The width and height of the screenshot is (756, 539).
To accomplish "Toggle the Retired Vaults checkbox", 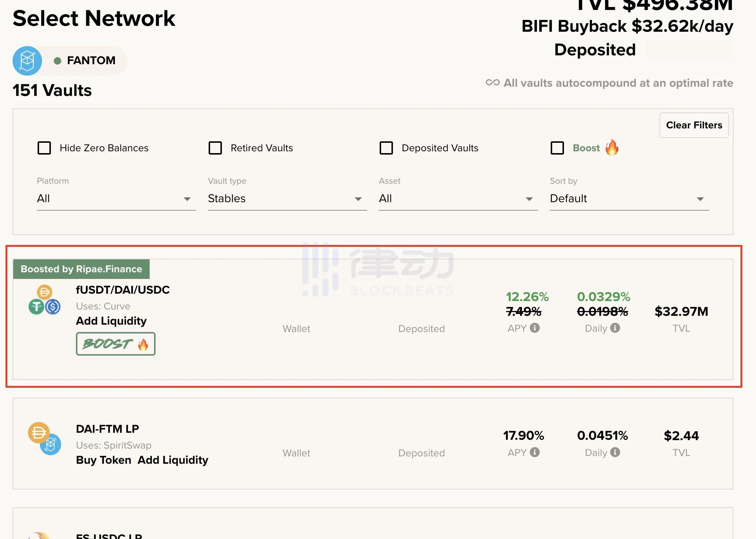I will click(x=215, y=148).
